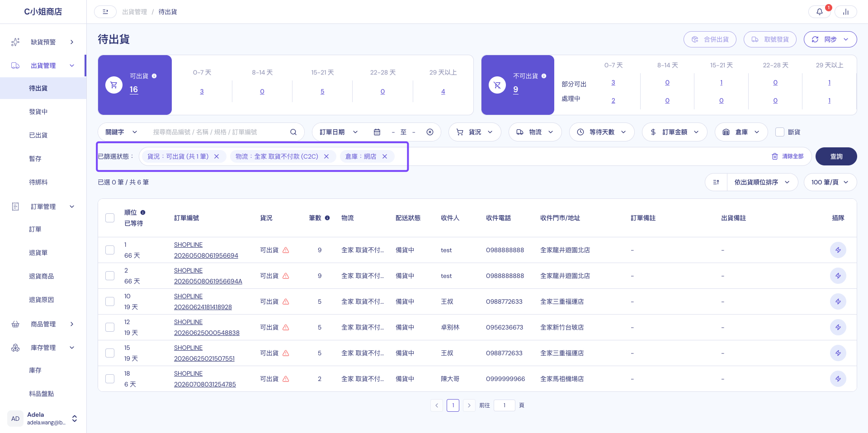This screenshot has width=868, height=433.
Task: Open the 等待天數 filter dropdown
Action: (x=602, y=132)
